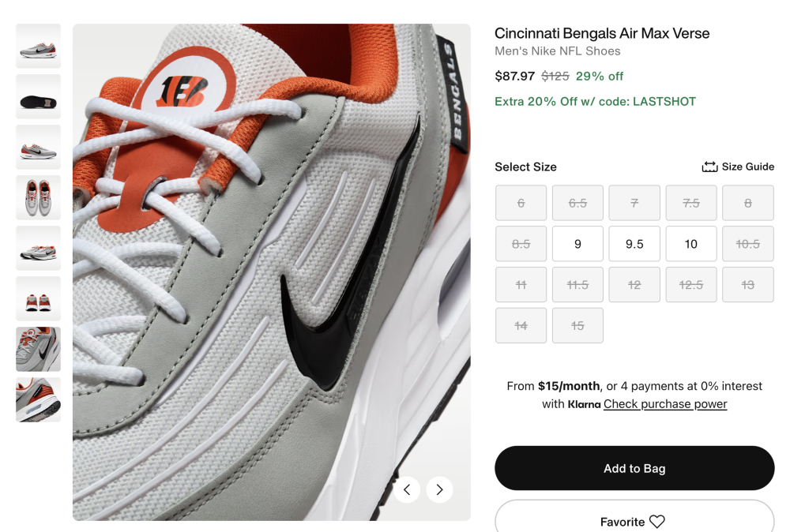Select size 10
Image resolution: width=790 pixels, height=532 pixels.
(x=690, y=244)
